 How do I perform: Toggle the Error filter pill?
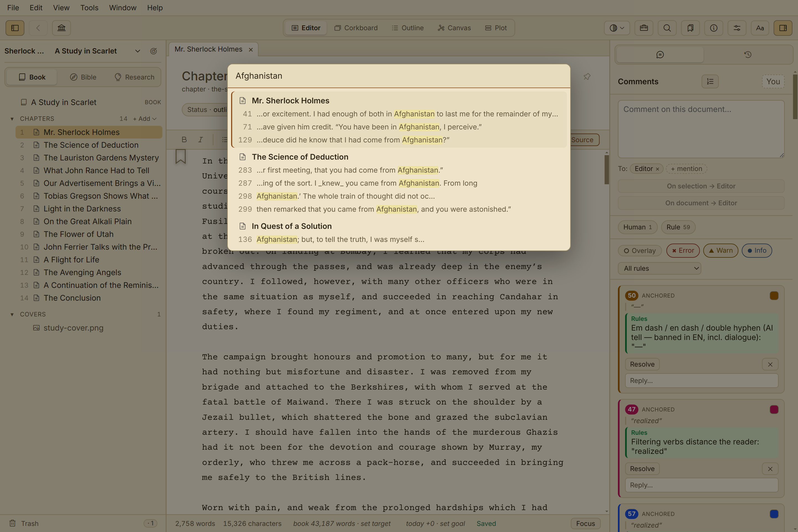tap(683, 250)
